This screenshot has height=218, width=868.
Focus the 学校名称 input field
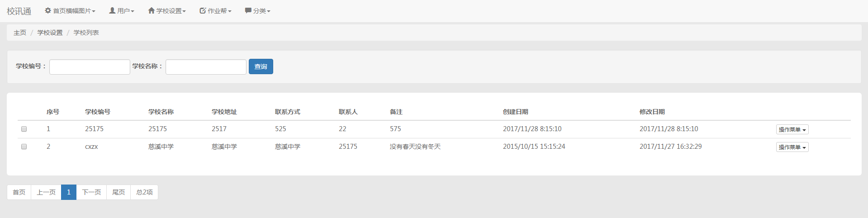(206, 66)
